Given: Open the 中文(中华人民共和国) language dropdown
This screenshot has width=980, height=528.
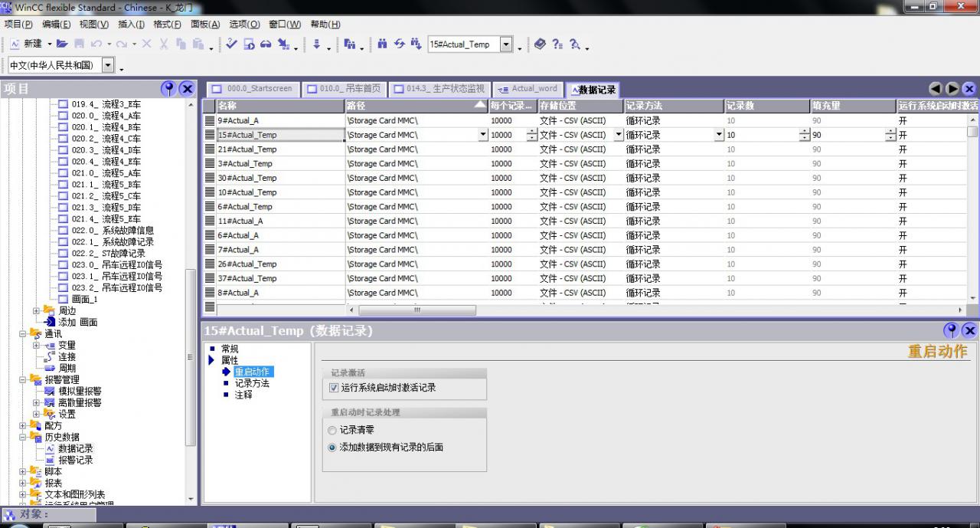Looking at the screenshot, I should 108,65.
